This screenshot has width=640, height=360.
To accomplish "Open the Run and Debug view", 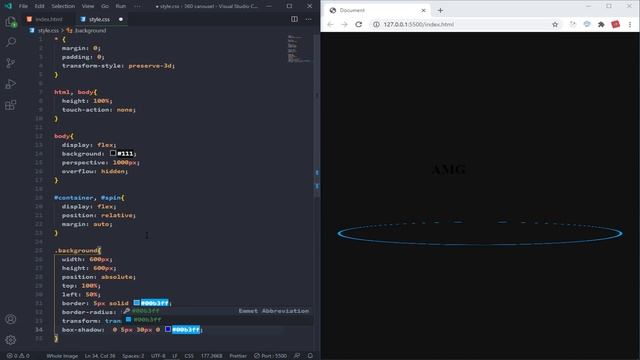I will [x=11, y=84].
